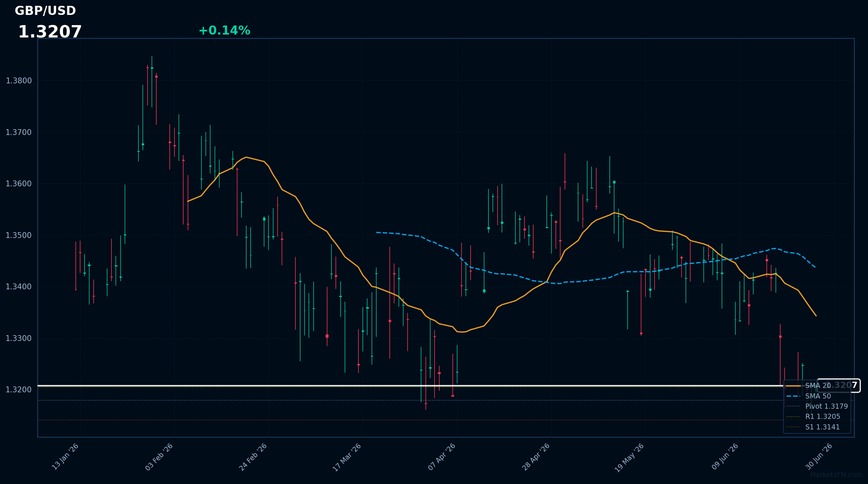Click the 1.3300 price axis label
The image size is (868, 484).
tap(19, 338)
